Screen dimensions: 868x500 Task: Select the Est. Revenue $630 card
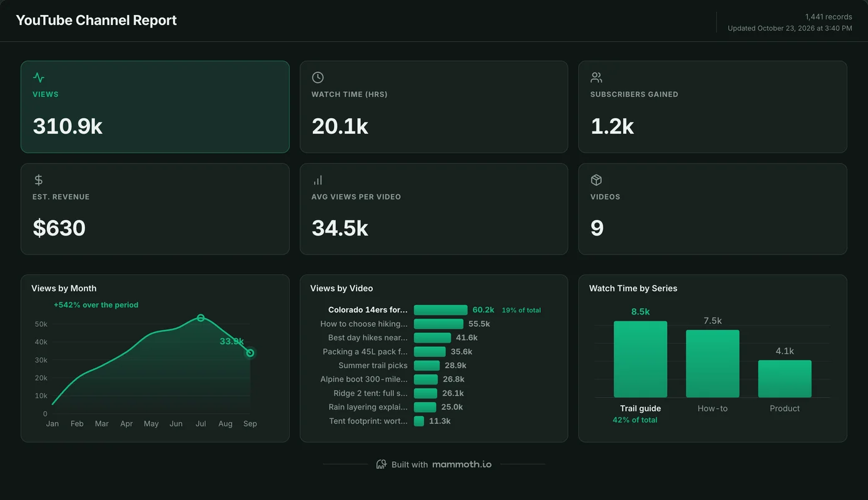pyautogui.click(x=155, y=209)
